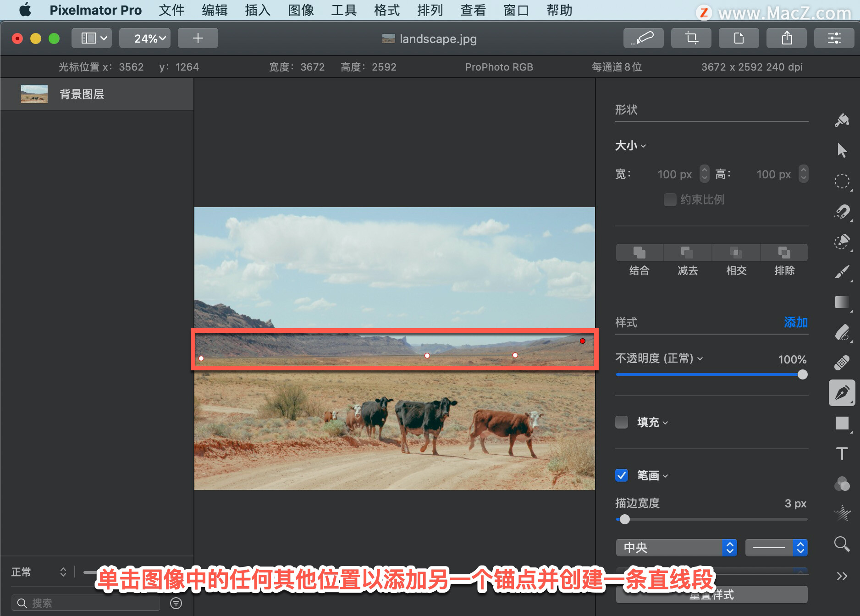The width and height of the screenshot is (860, 616).
Task: Open the Pixelmator Pro app menu
Action: click(95, 10)
